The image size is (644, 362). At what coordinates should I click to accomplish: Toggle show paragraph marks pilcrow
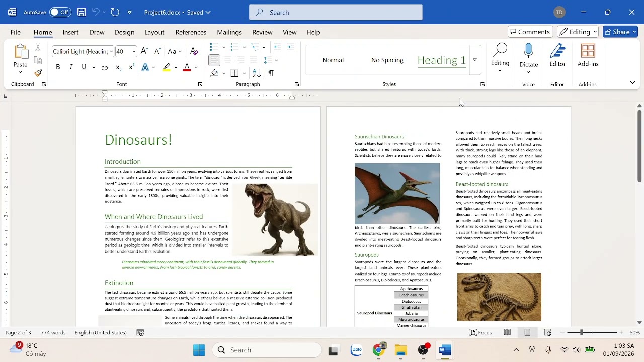[271, 73]
